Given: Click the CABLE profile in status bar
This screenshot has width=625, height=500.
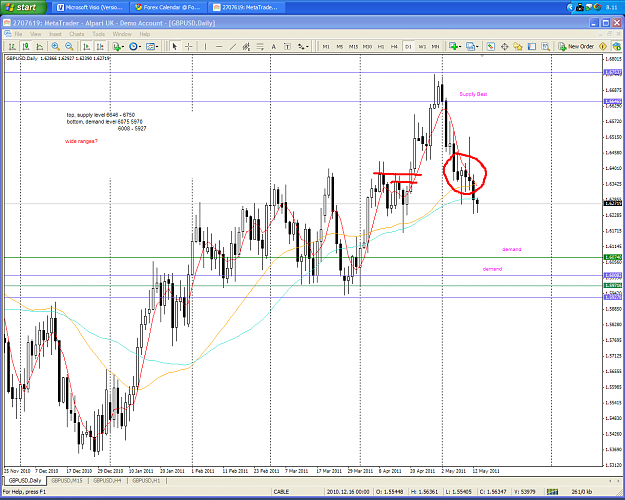Looking at the screenshot, I should click(x=281, y=492).
